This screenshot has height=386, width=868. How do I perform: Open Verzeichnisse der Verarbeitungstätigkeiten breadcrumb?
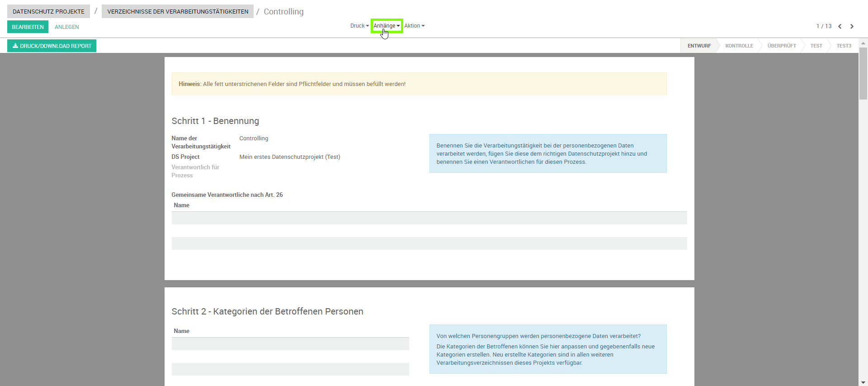(178, 11)
